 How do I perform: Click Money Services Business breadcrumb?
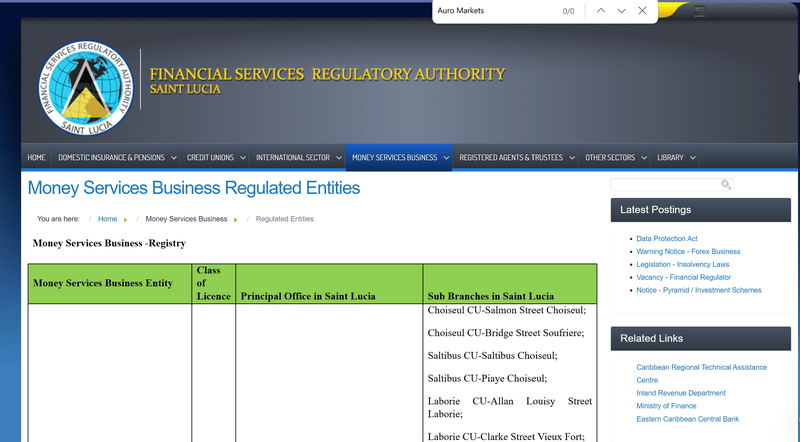click(186, 218)
